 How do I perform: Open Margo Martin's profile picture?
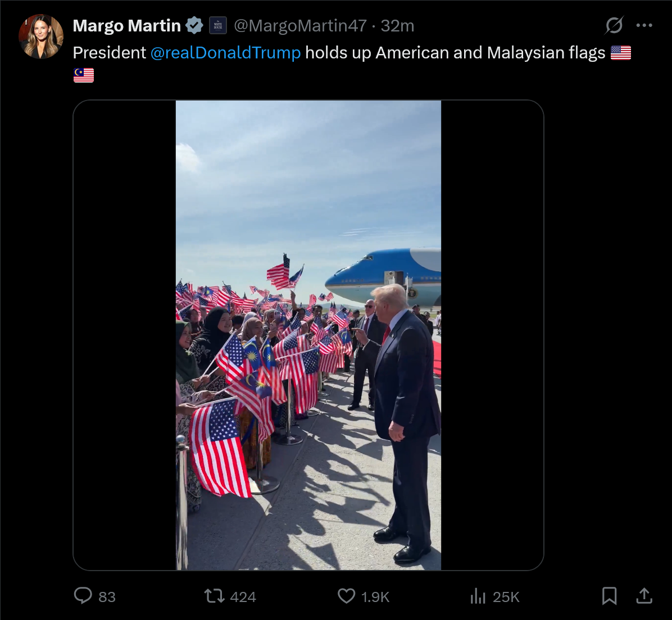pyautogui.click(x=40, y=37)
